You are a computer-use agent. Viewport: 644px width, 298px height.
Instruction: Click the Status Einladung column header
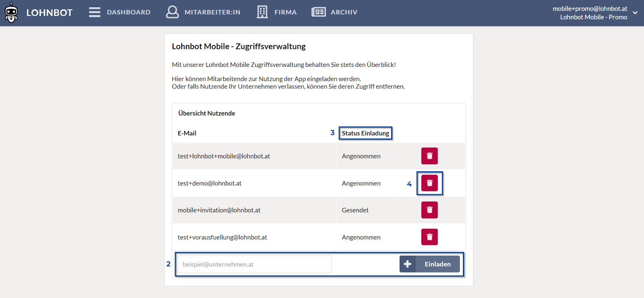point(365,133)
